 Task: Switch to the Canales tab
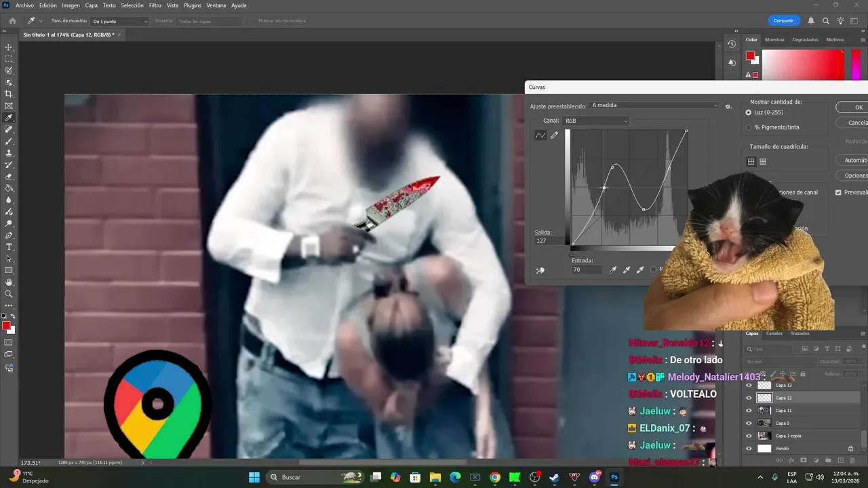pyautogui.click(x=774, y=333)
